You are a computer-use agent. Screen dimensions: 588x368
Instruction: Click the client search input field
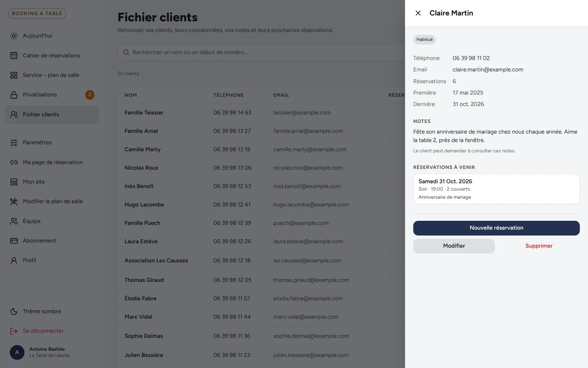(261, 53)
